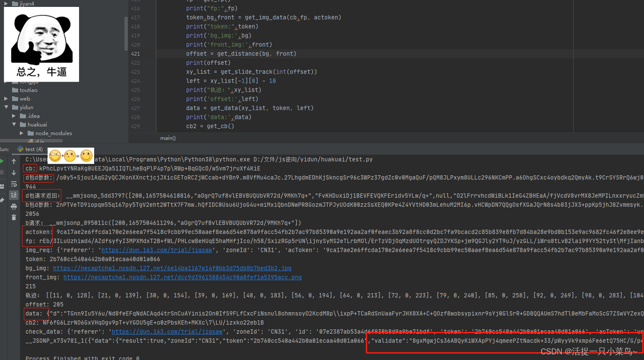The image size is (644, 360).
Task: Click the Stop process square icon
Action: (2, 172)
